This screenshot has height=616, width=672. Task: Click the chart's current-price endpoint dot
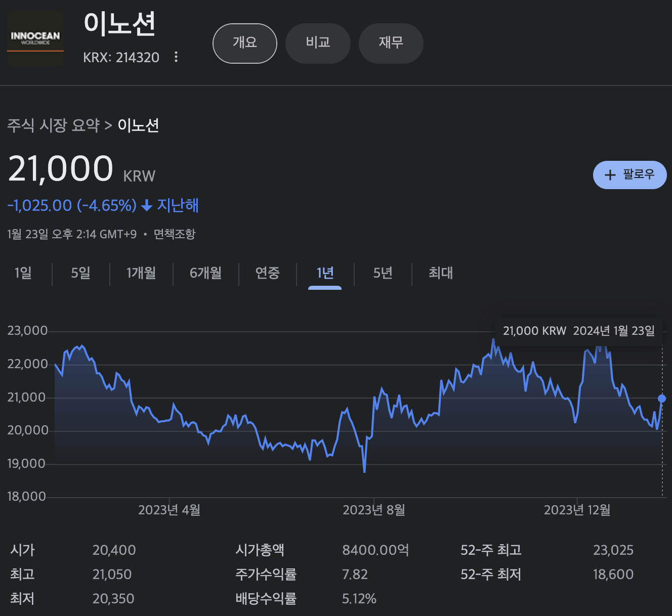(662, 399)
